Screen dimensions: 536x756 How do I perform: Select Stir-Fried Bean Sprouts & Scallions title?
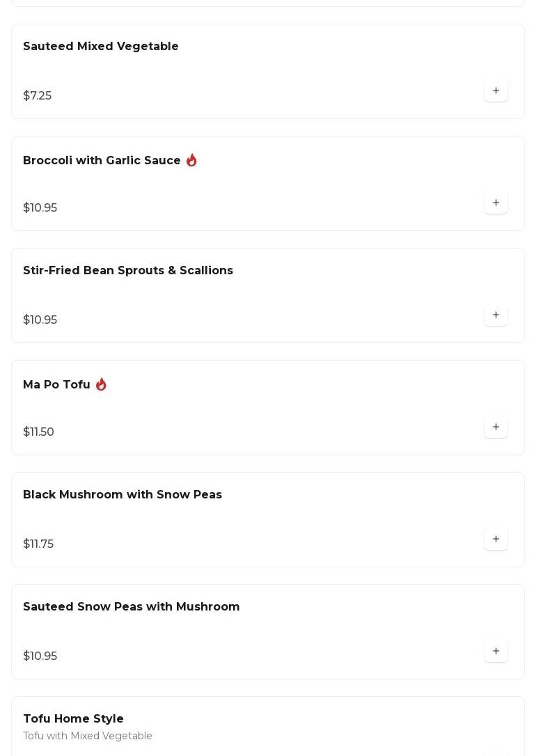point(128,271)
